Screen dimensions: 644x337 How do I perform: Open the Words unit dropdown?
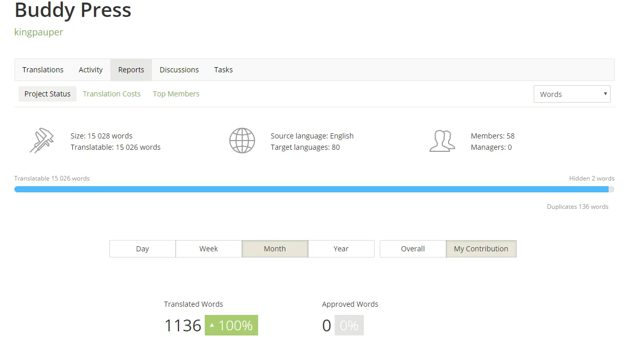pos(572,94)
